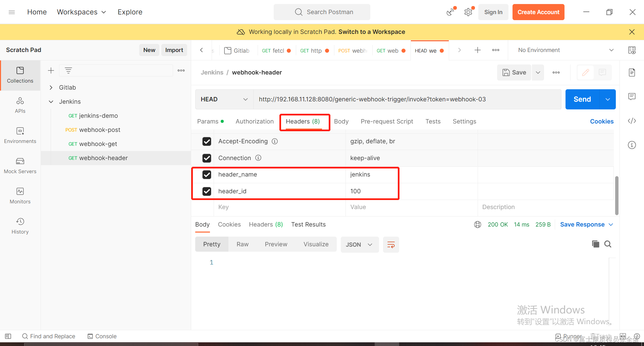Click the Cookies link

[x=602, y=121]
